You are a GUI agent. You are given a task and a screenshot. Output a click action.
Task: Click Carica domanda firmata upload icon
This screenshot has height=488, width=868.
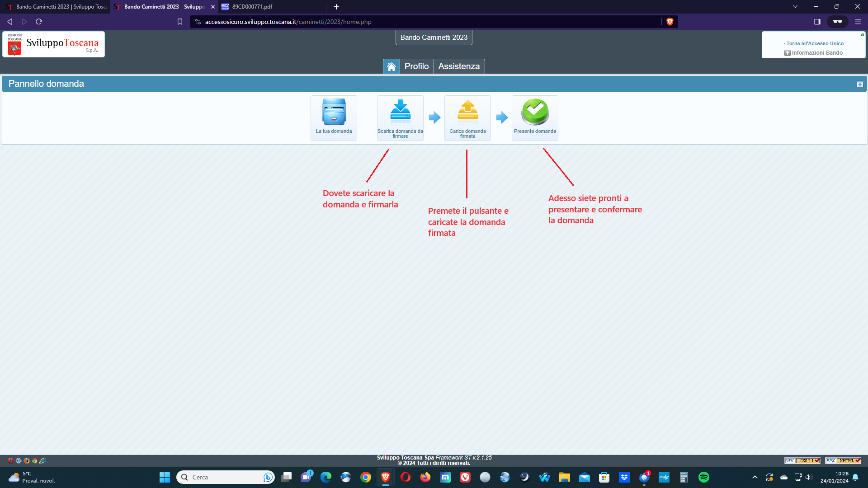click(467, 112)
